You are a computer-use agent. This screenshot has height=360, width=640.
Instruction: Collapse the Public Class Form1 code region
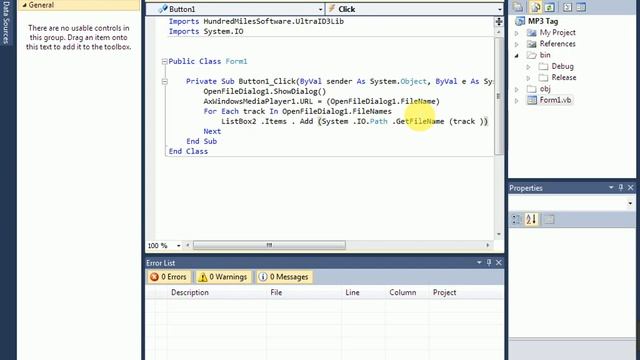coord(164,62)
